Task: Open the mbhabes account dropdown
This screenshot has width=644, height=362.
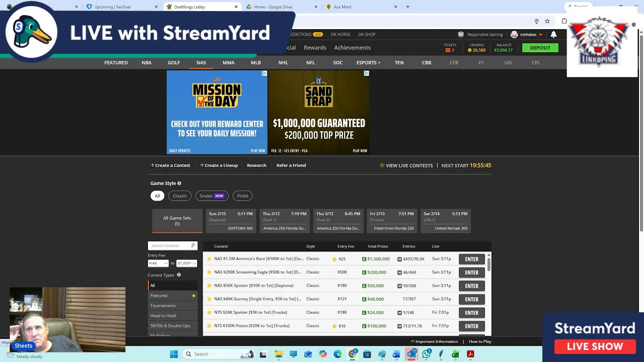Action: click(x=527, y=35)
